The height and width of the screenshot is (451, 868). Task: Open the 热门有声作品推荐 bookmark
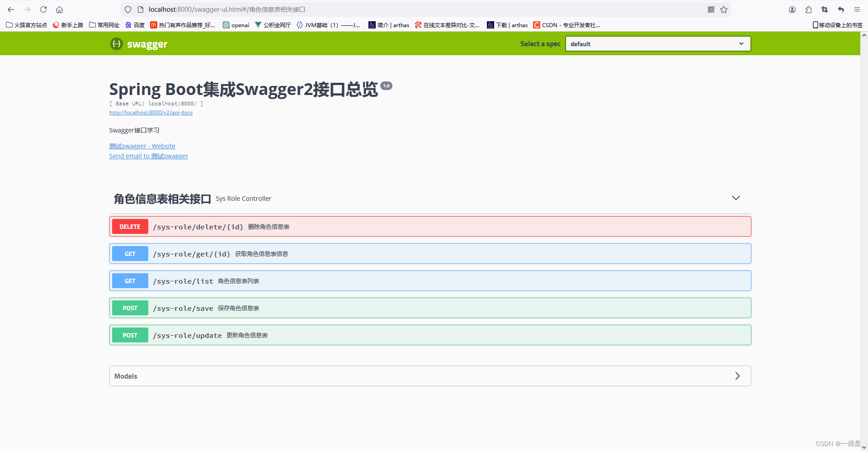coord(183,25)
